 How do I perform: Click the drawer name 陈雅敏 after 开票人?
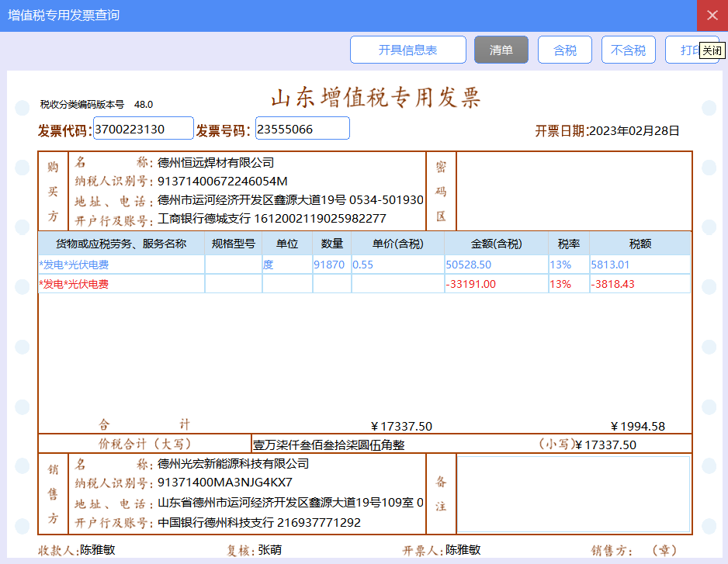[x=463, y=549]
